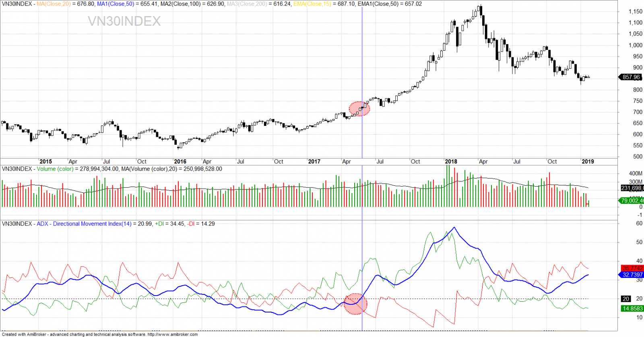Click the 2016 year label on time axis
644x337 pixels.
pyautogui.click(x=180, y=161)
